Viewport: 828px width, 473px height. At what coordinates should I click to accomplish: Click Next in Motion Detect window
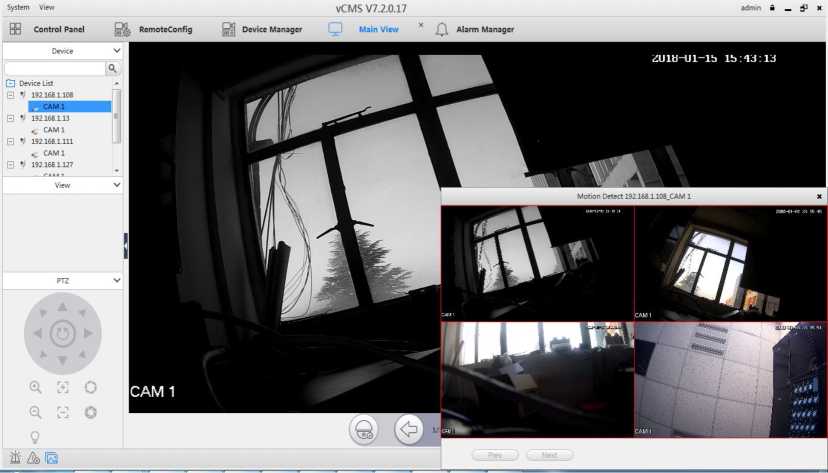[x=549, y=455]
